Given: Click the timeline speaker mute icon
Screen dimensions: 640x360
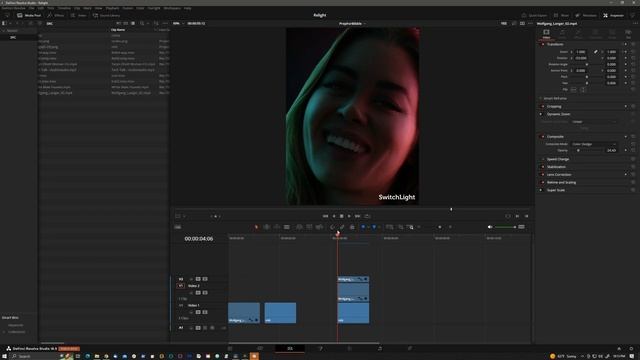Looking at the screenshot, I should [490, 227].
